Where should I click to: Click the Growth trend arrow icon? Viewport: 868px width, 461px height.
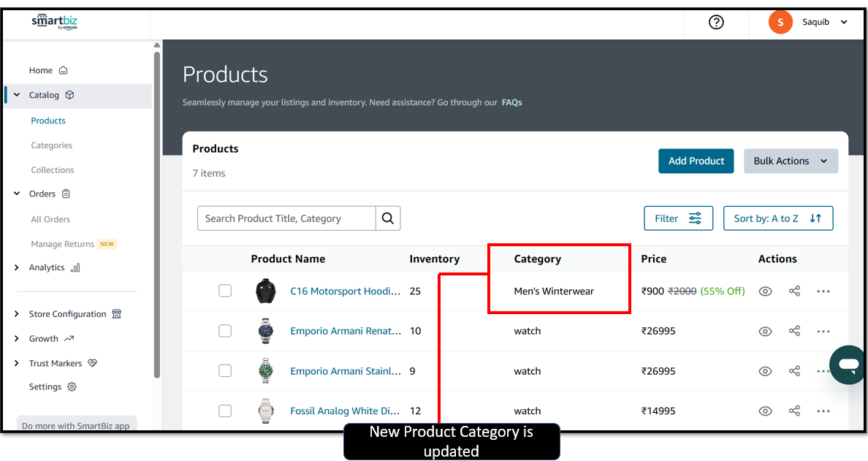pos(69,338)
